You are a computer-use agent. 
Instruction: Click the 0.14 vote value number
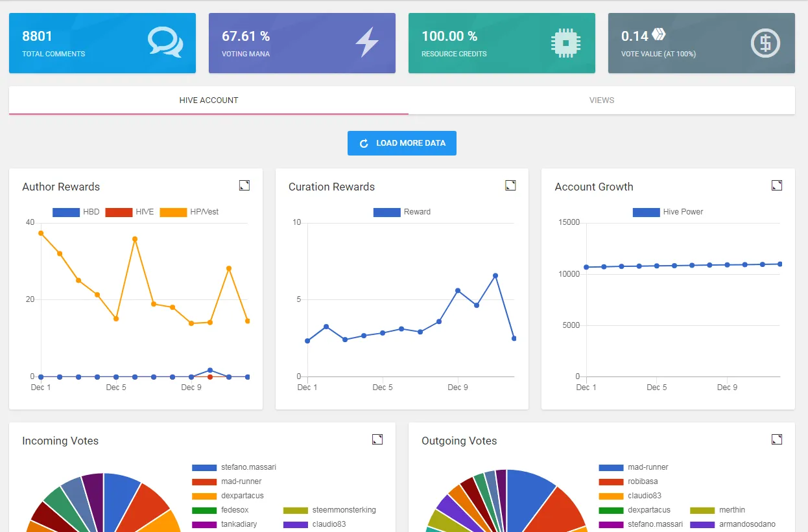point(635,36)
